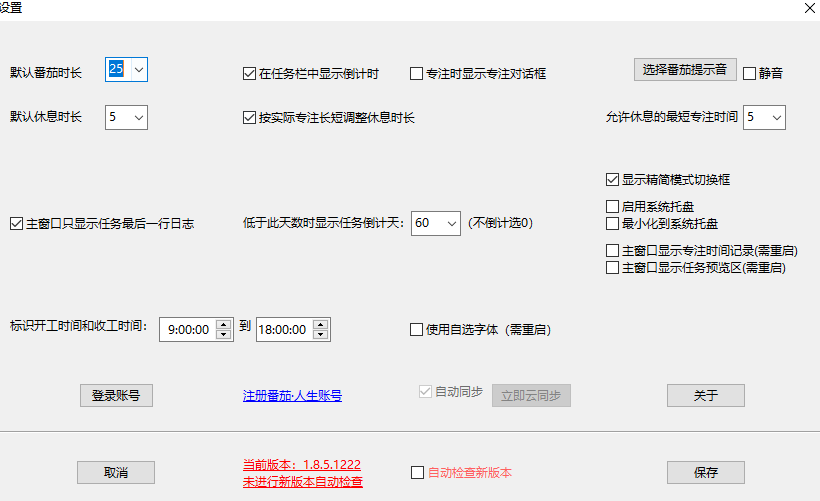Click the 标识开工时间和收工时间 label
The width and height of the screenshot is (820, 501).
[x=78, y=326]
